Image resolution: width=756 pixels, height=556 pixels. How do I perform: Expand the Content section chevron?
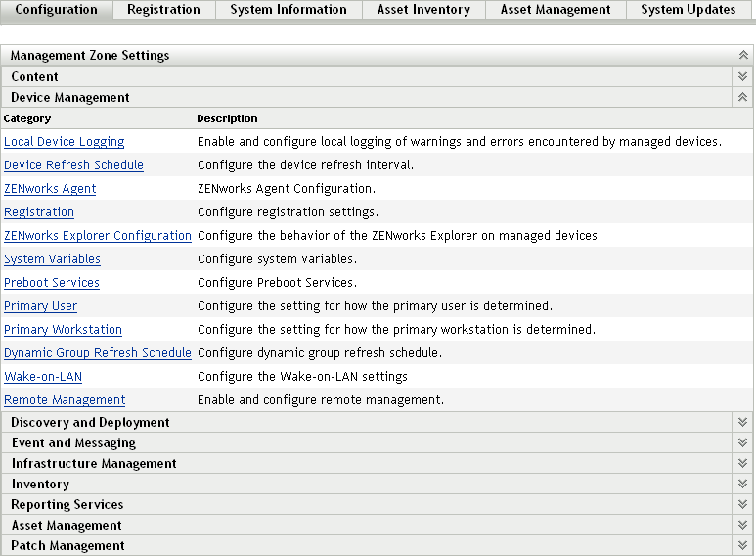point(743,76)
